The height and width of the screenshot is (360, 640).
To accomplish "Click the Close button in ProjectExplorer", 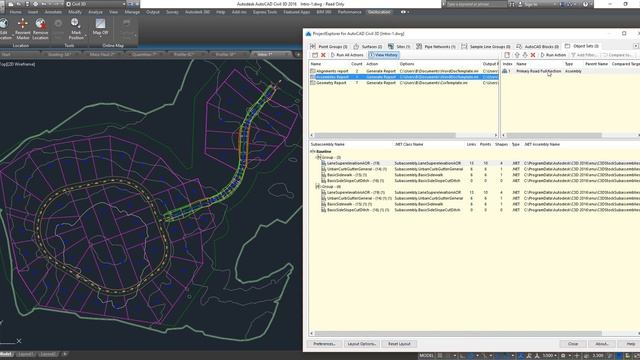I will click(573, 344).
